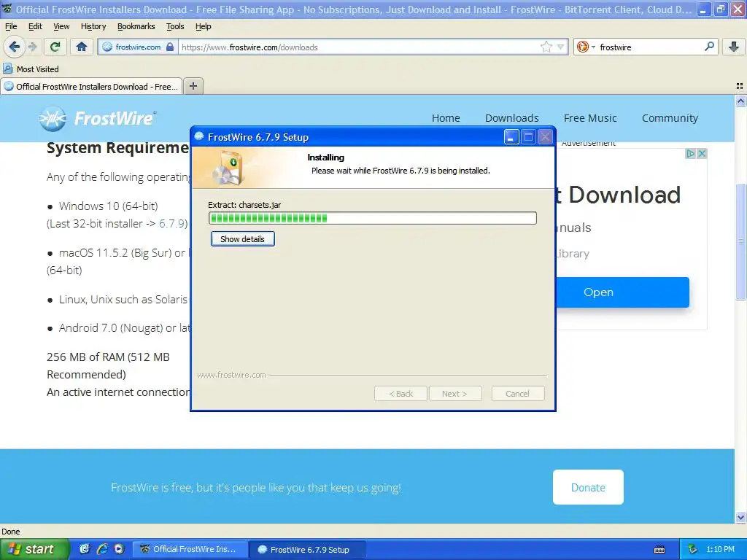Click the keyboard icon in taskbar

pos(659,550)
